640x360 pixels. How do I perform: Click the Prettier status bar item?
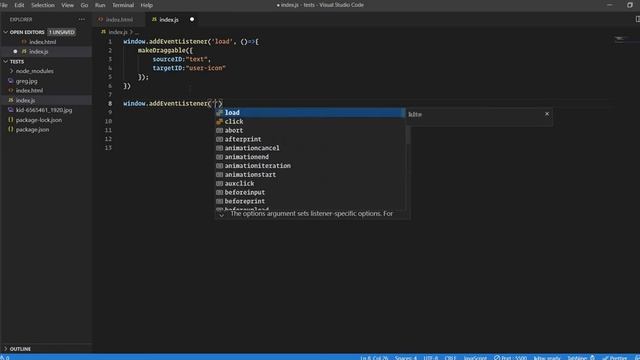pos(615,358)
